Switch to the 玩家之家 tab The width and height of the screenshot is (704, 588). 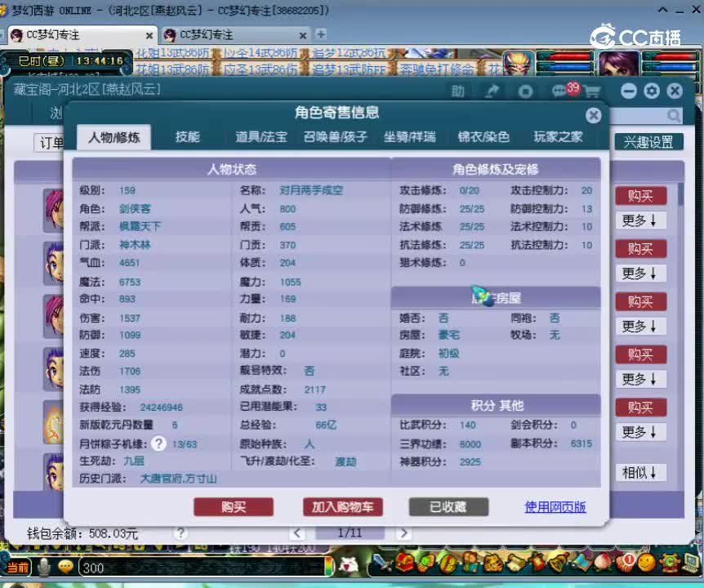pos(558,137)
